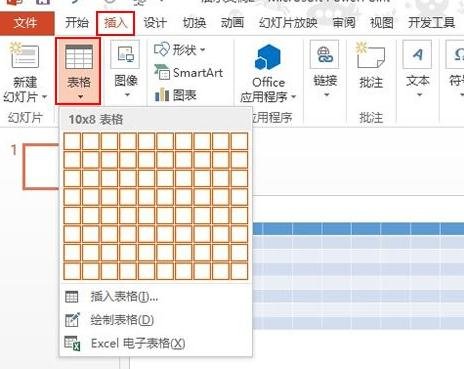Viewport: 464px width, 369px height.
Task: Expand the Office 应用程序 dropdown arrow
Action: (293, 97)
